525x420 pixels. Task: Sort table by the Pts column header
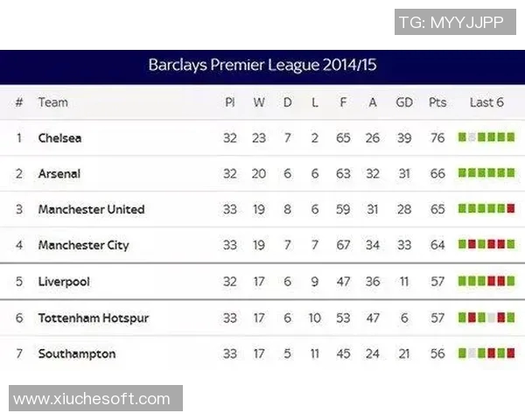[x=437, y=102]
